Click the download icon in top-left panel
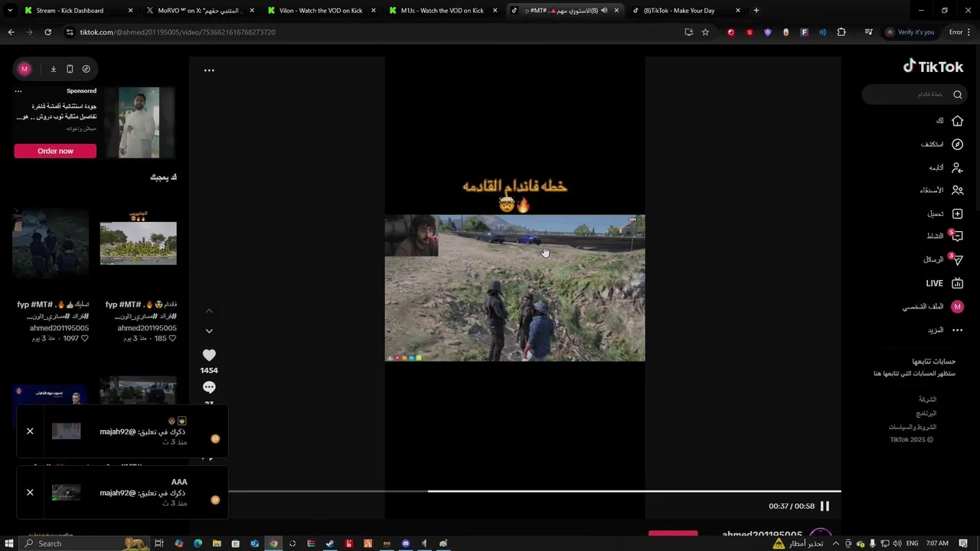The image size is (980, 551). click(x=54, y=69)
